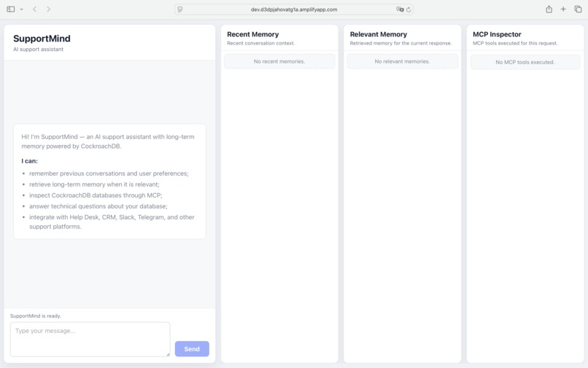
Task: Click the 'I can:' bold label
Action: [x=30, y=161]
